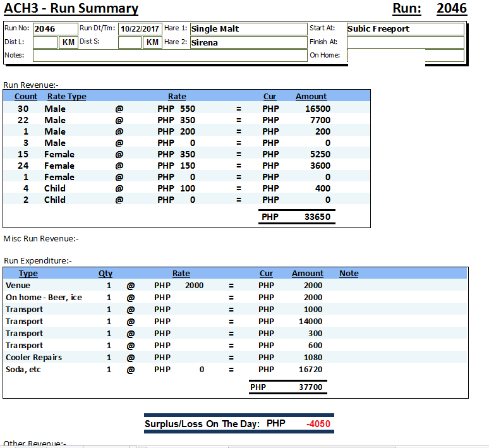Viewport: 489px width, 448px height.
Task: Click the revenue total amount 33650
Action: pyautogui.click(x=315, y=217)
